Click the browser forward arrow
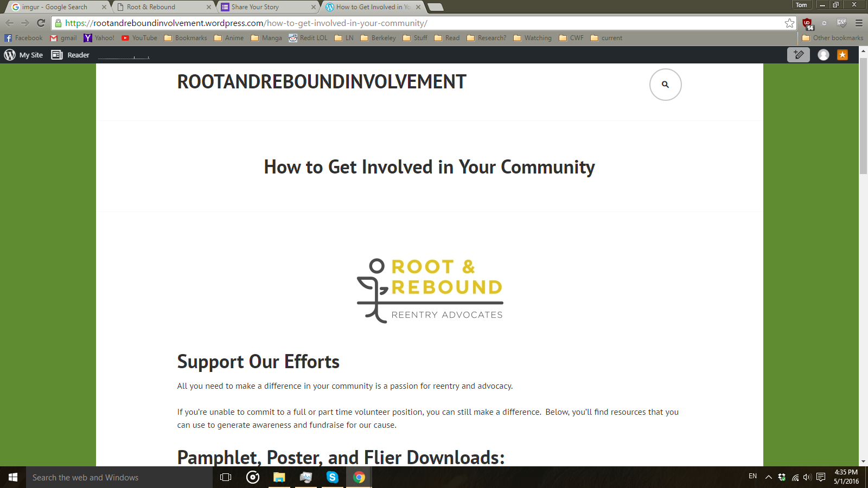Viewport: 868px width, 488px height. (x=25, y=23)
